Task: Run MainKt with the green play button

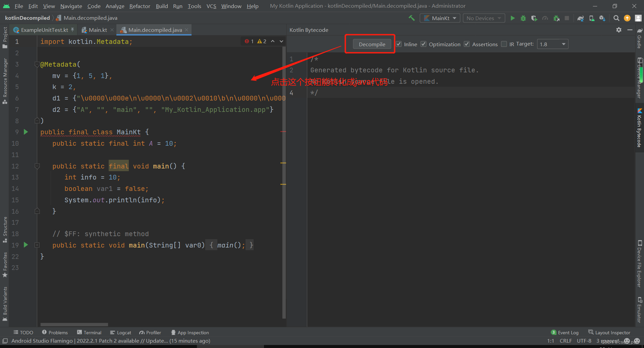Action: pos(513,18)
